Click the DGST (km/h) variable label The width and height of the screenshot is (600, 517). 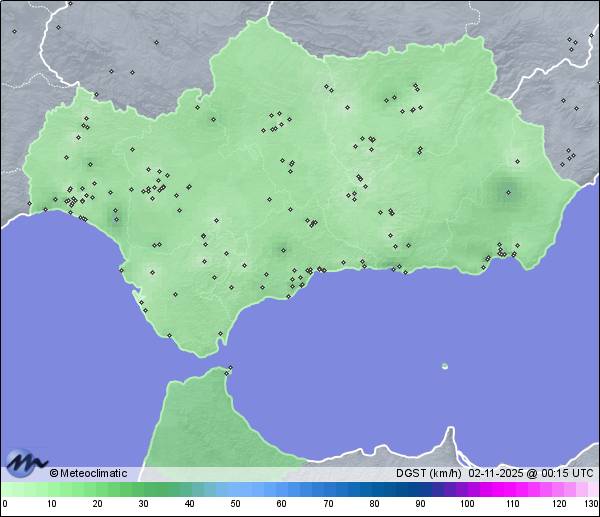pos(428,473)
